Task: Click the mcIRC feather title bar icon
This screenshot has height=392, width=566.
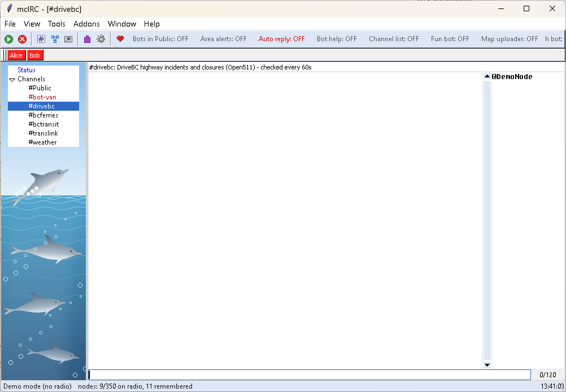Action: tap(10, 8)
